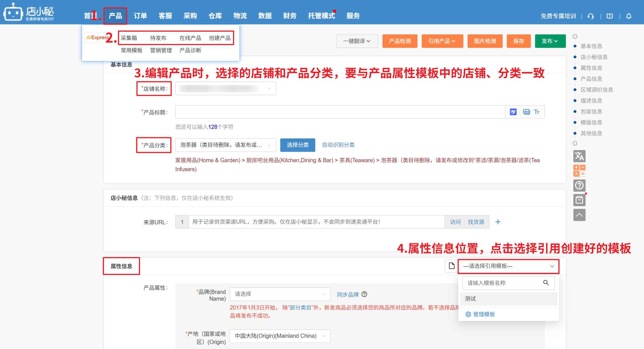Click the 产品标题 input field
The width and height of the screenshot is (644, 349).
340,112
